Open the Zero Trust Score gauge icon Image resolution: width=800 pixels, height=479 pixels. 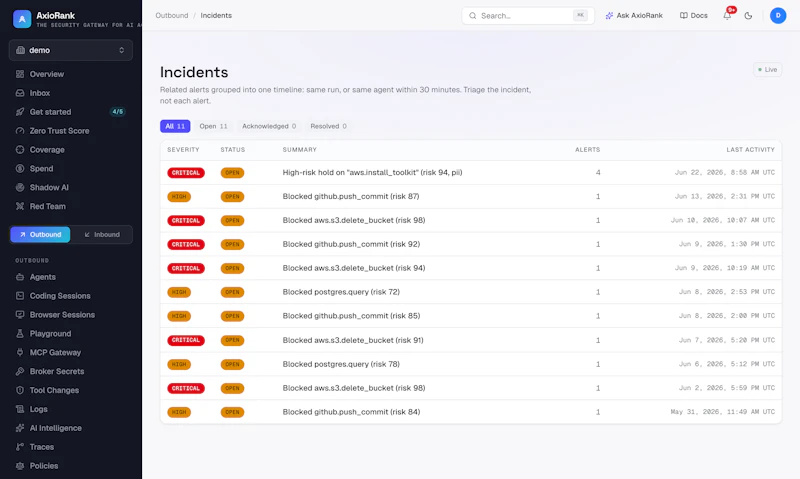coord(20,131)
